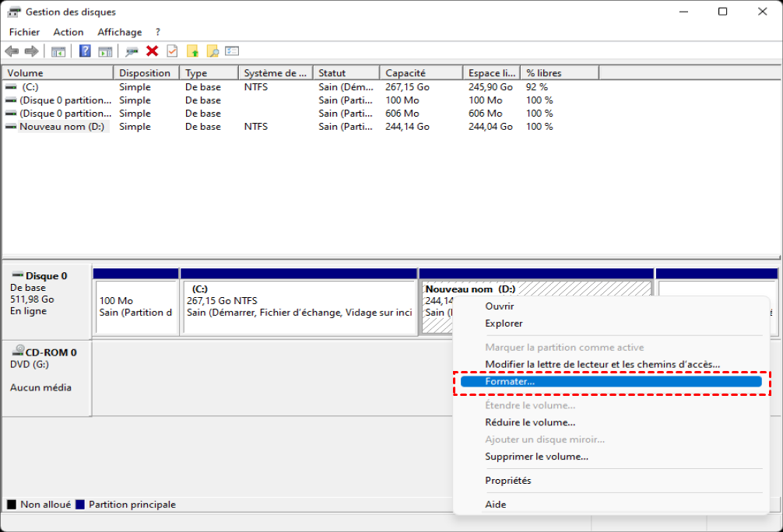The image size is (783, 532).
Task: Open the Fichier menu
Action: [x=24, y=32]
